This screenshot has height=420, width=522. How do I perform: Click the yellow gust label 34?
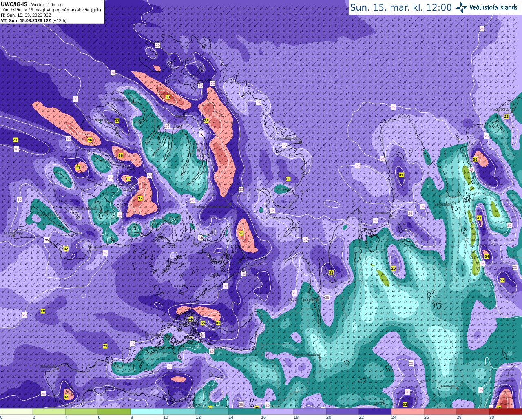point(487,256)
